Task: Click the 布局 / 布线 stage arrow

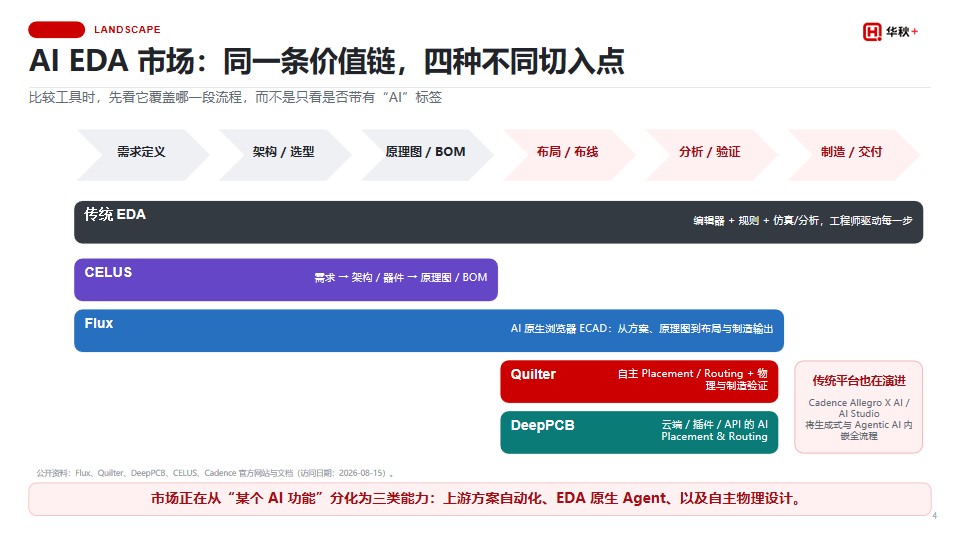Action: [x=568, y=154]
